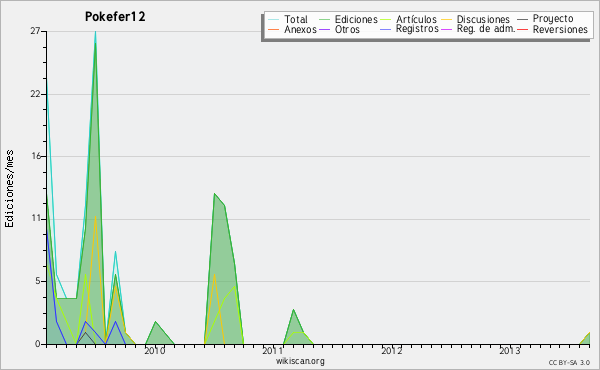Click the wikiscan.org label

click(x=300, y=361)
